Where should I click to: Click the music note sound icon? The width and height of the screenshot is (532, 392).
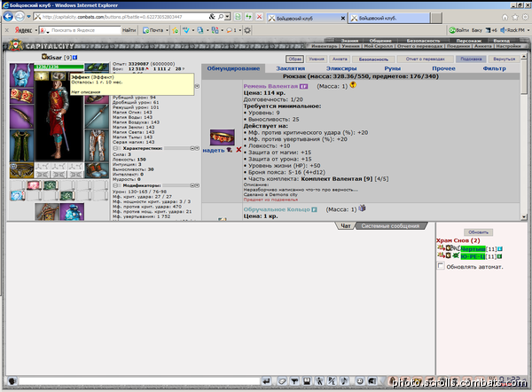344,381
